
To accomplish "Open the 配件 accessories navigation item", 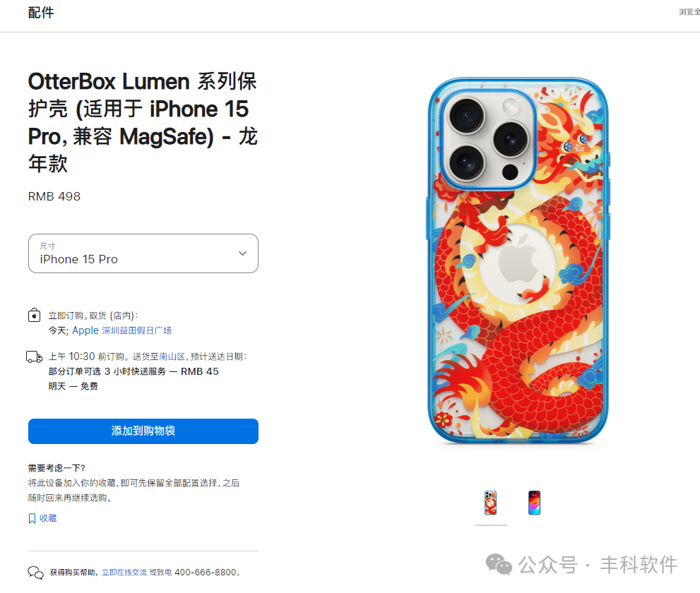I will click(41, 13).
